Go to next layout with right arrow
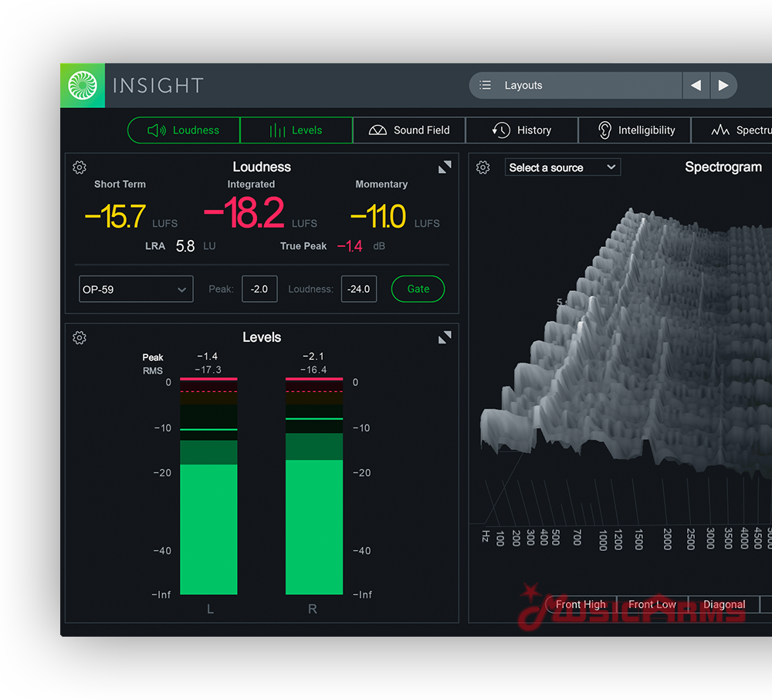 723,86
